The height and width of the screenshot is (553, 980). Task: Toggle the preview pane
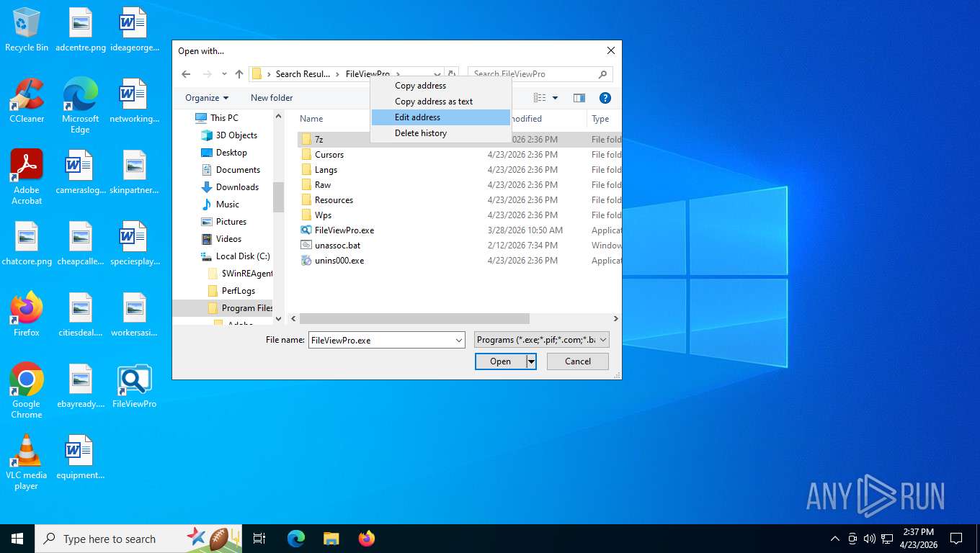pyautogui.click(x=579, y=98)
